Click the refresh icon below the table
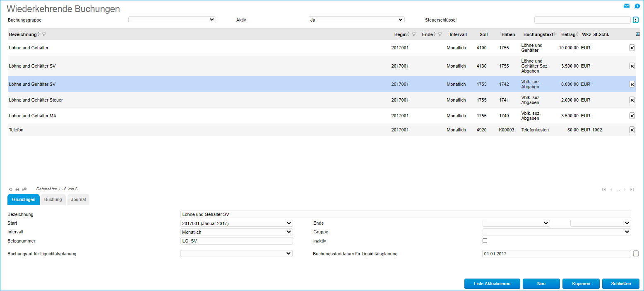 click(10, 189)
